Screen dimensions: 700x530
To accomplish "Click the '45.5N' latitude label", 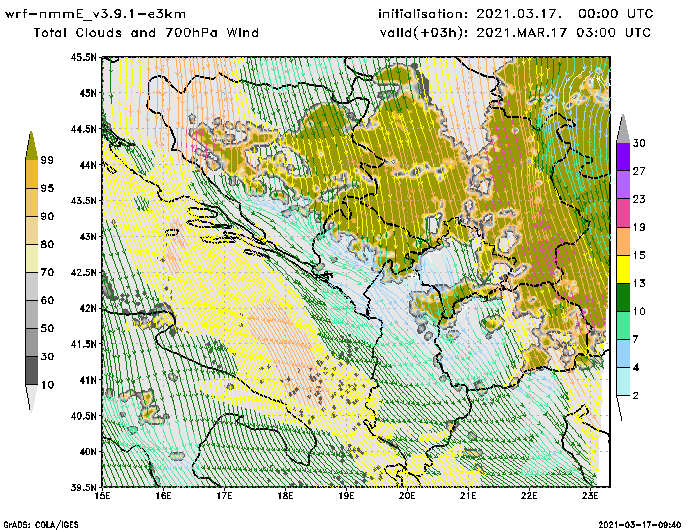I will pos(83,57).
